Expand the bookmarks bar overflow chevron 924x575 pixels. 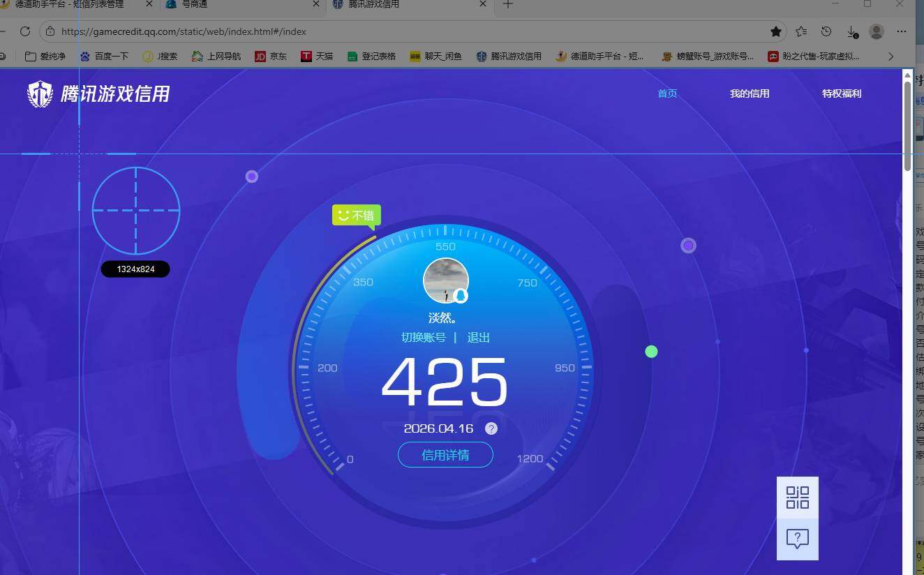click(x=891, y=57)
